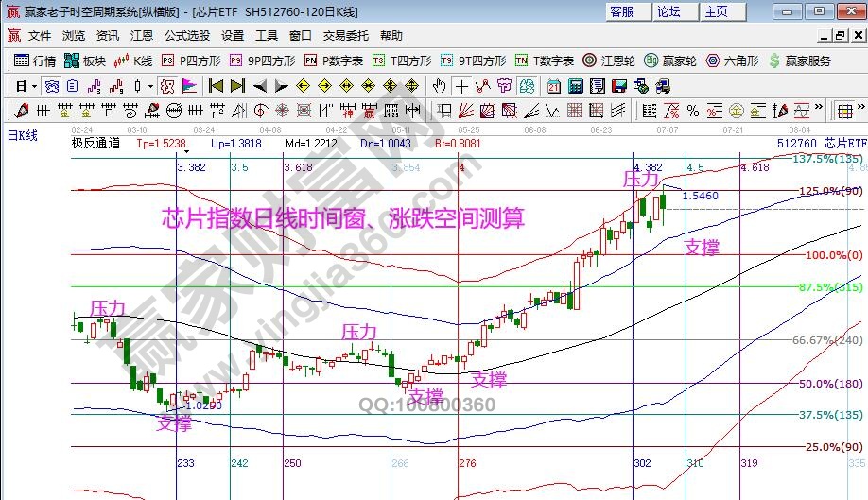The height and width of the screenshot is (500, 868).
Task: Click the clipboard notes icon
Action: (73, 86)
